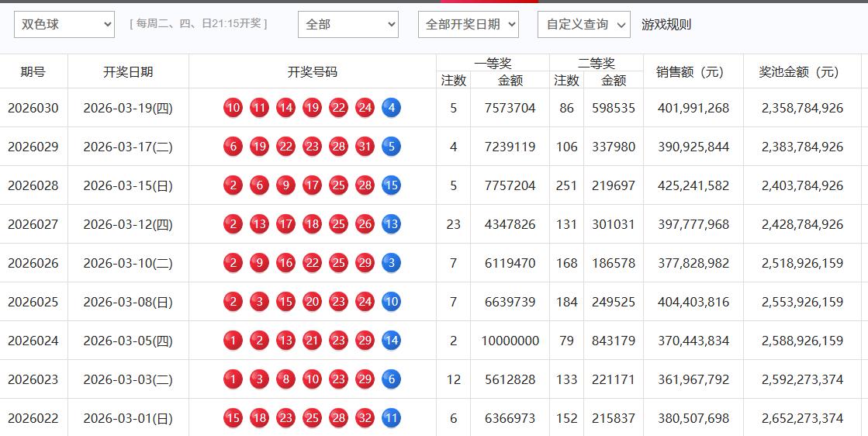Screen dimensions: 868x436
Task: Click red ball 26 in issue 2026027
Action: coord(365,223)
